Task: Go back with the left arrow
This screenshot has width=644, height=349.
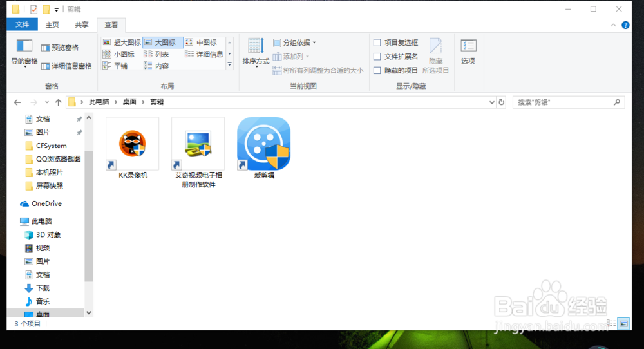Action: 17,102
